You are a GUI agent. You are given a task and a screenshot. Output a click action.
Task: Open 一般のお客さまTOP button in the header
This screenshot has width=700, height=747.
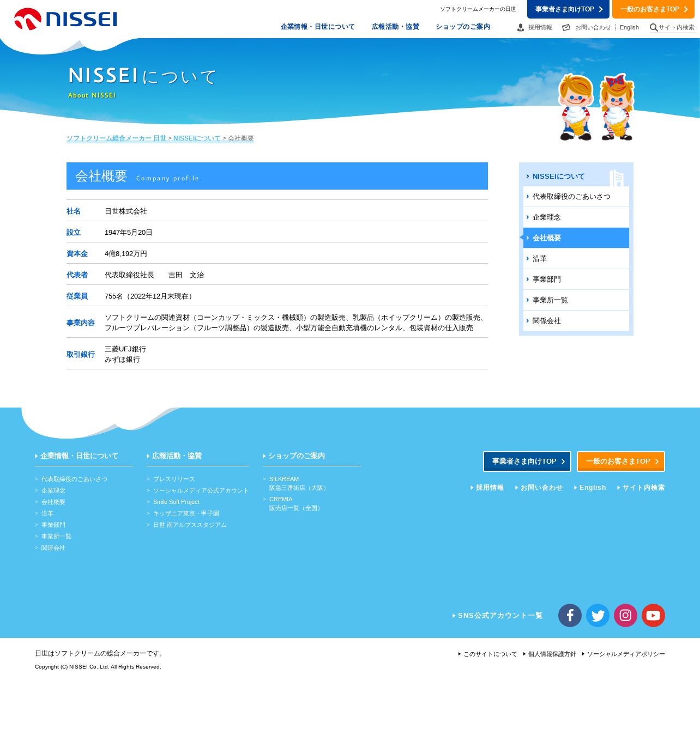click(x=653, y=9)
